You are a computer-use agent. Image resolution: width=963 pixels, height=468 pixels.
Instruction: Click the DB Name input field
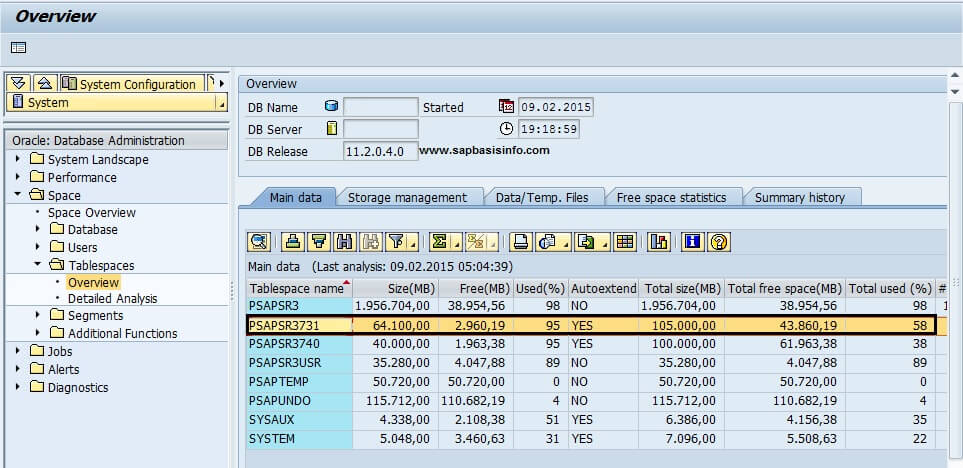(x=380, y=107)
